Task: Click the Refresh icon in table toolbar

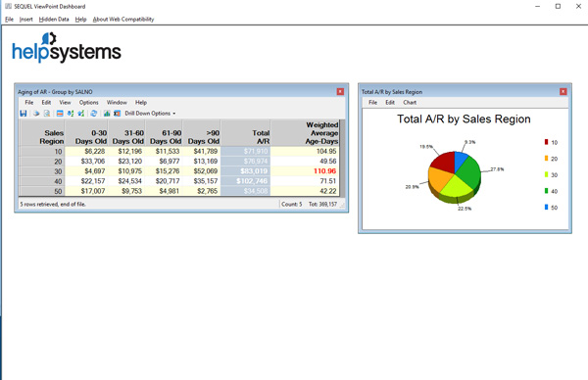Action: tap(94, 114)
